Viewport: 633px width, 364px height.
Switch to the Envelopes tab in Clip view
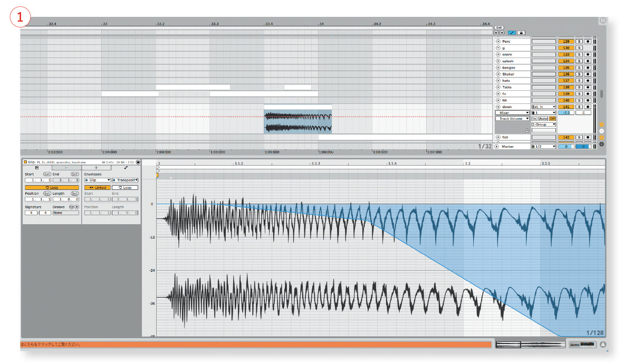126,168
